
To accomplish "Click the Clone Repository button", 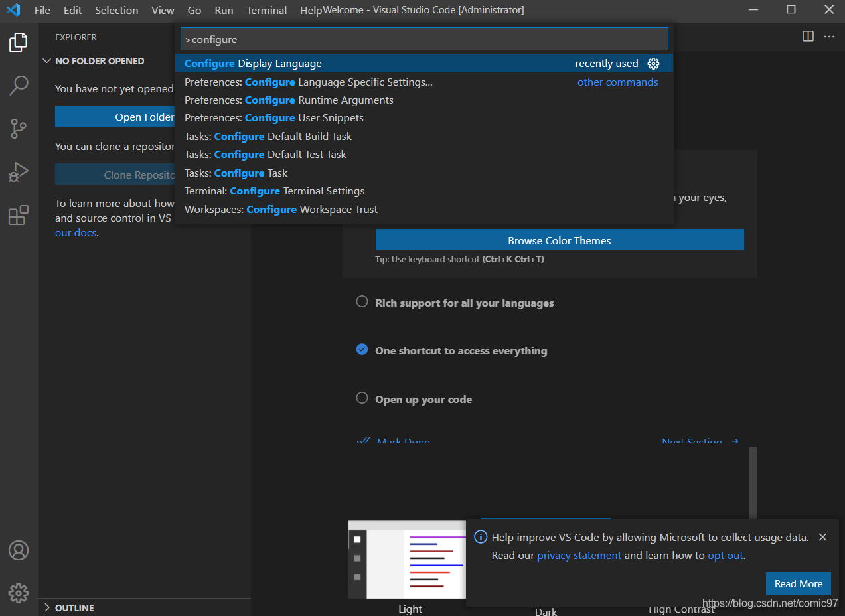I will click(x=115, y=175).
